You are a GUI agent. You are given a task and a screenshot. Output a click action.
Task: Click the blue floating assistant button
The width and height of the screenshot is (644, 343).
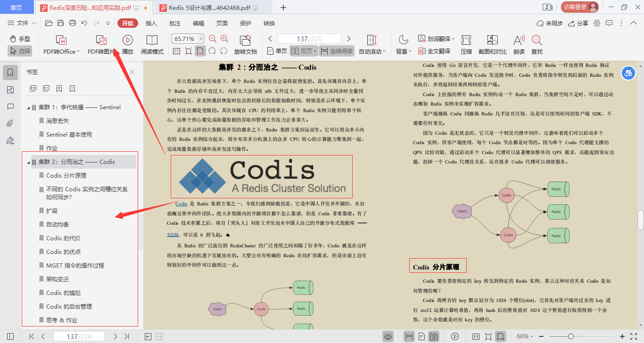pos(627,73)
